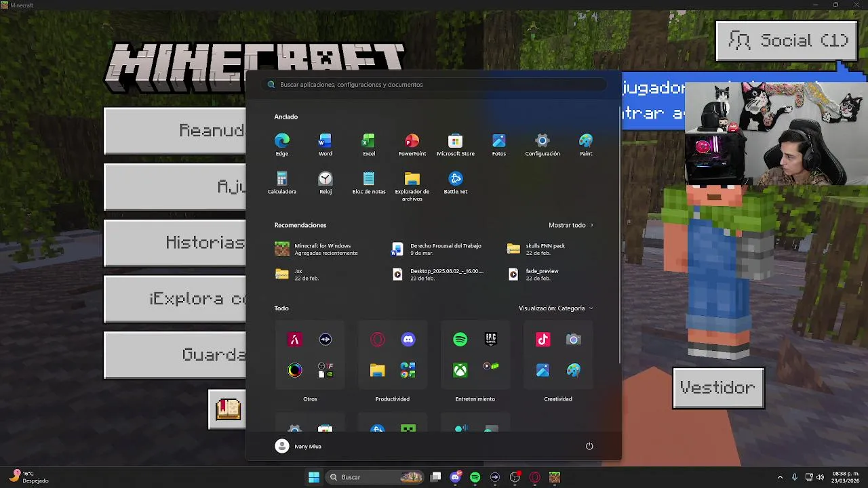868x488 pixels.
Task: Click Mostrar todo recommendations link
Action: [x=571, y=225]
